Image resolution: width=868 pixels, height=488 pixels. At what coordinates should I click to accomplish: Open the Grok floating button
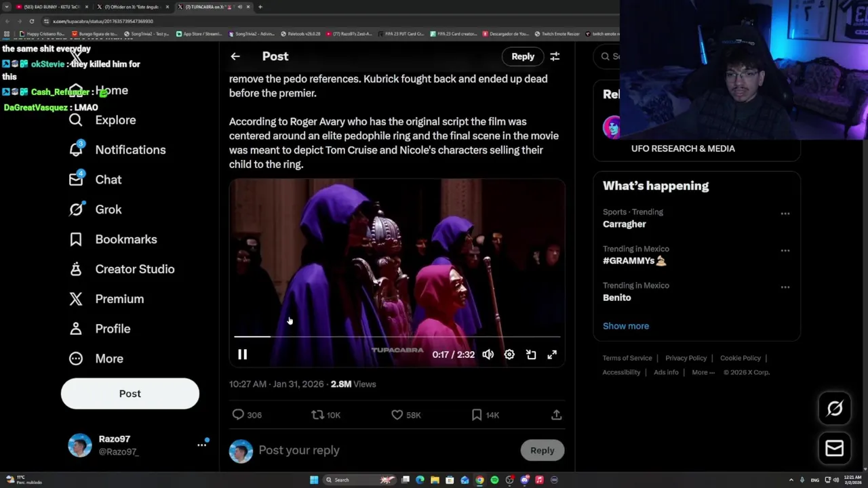tap(835, 408)
